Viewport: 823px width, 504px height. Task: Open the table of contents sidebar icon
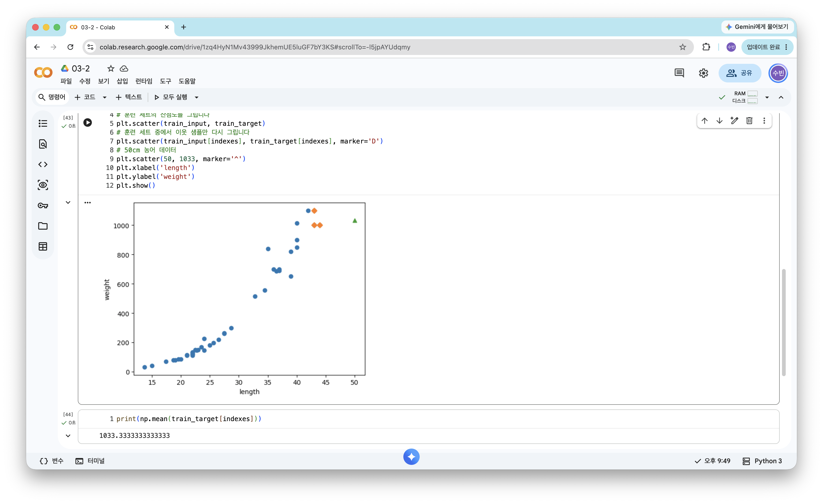[x=43, y=123]
